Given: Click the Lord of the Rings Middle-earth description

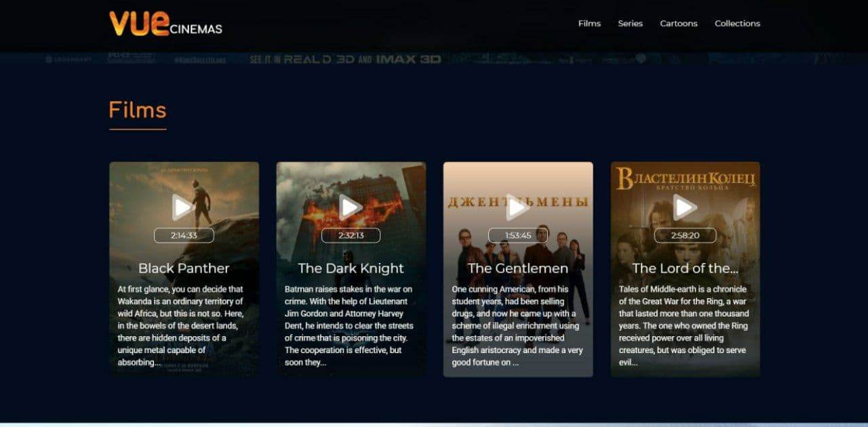Looking at the screenshot, I should tap(684, 326).
